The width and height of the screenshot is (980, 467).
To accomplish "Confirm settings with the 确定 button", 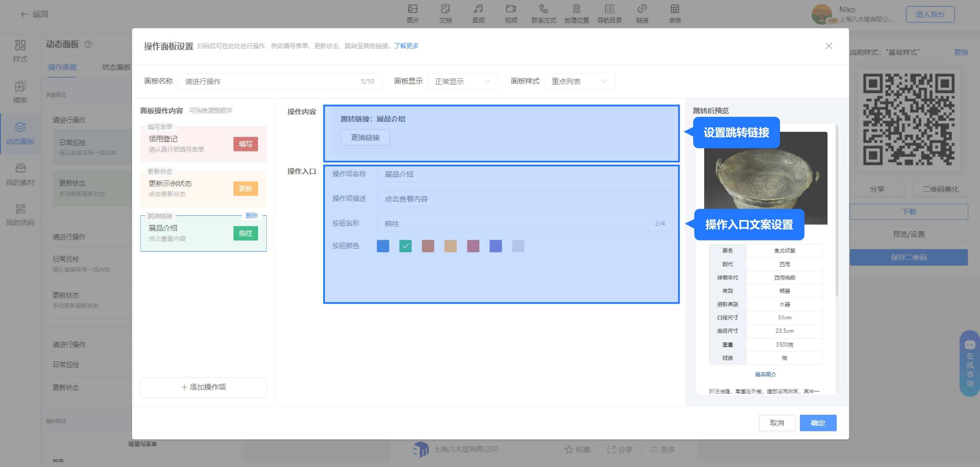I will point(818,423).
